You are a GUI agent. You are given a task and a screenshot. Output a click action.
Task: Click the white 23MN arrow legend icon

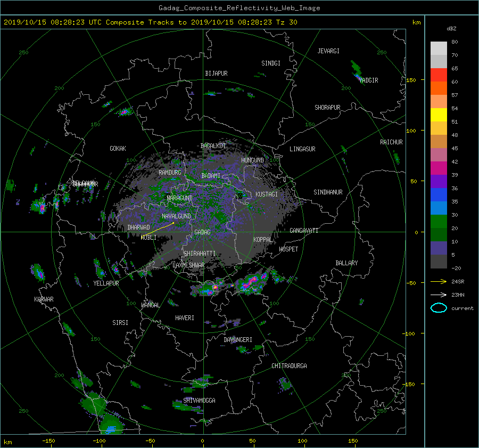point(439,295)
